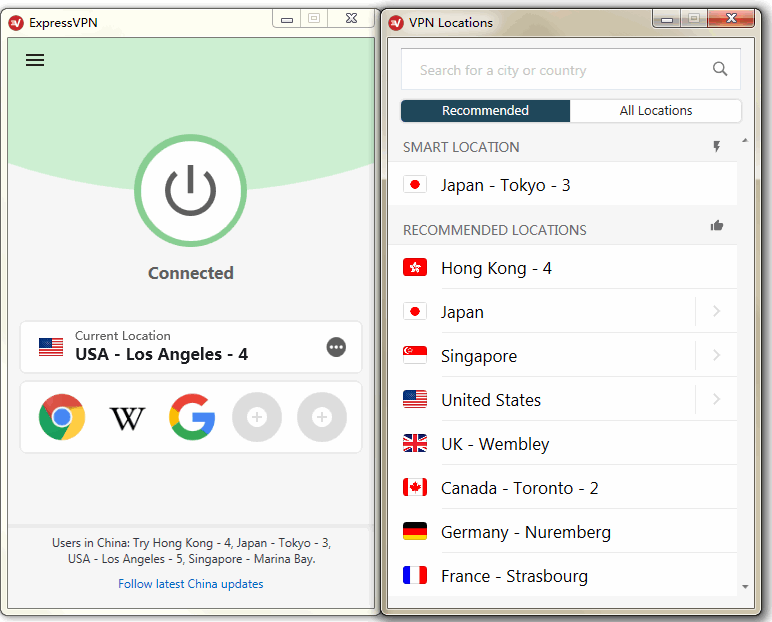
Task: Click the ExpressVPN logo in title bar
Action: click(16, 23)
